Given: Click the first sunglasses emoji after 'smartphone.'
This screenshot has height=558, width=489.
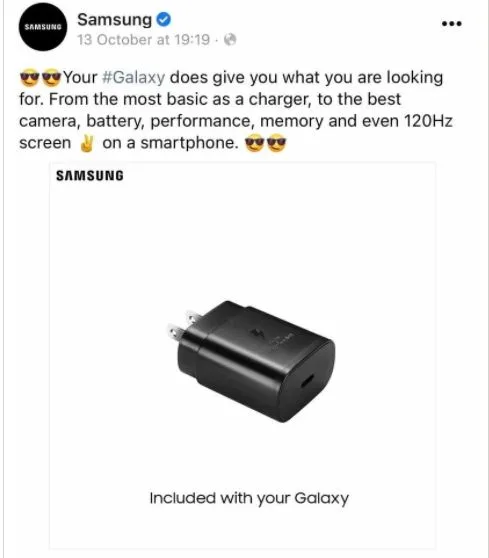Looking at the screenshot, I should (254, 143).
